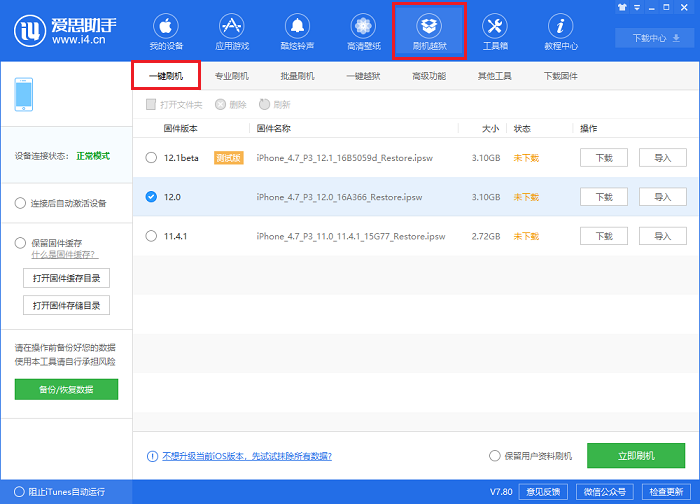Import firmware for the 12.0 row
700x504 pixels.
663,197
